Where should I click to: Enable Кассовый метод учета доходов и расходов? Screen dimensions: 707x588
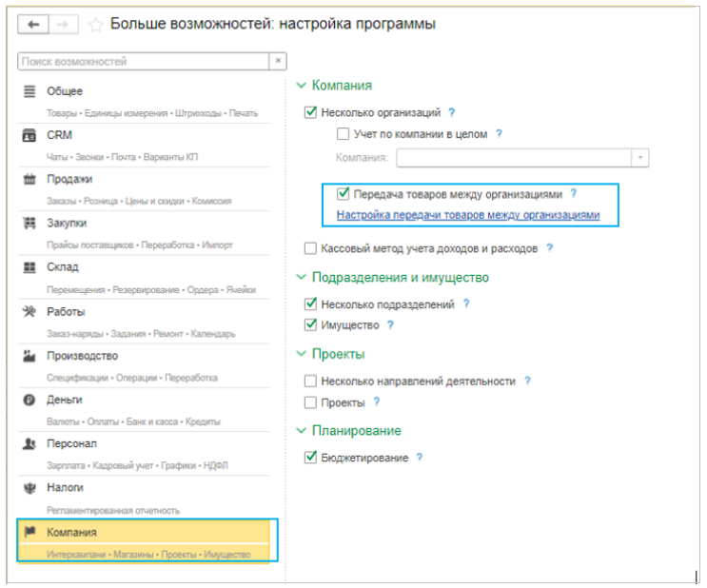pos(310,248)
